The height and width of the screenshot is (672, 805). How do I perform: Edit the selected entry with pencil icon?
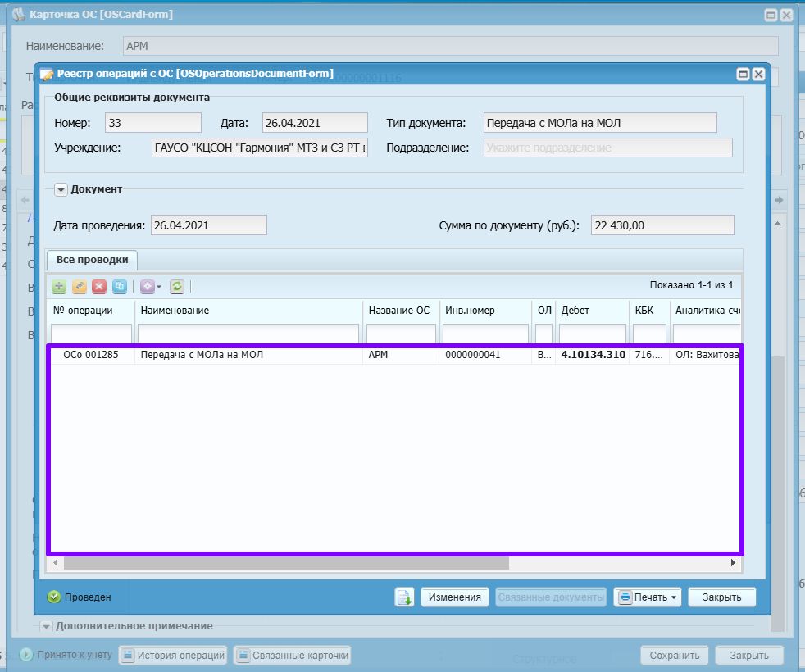(x=79, y=287)
